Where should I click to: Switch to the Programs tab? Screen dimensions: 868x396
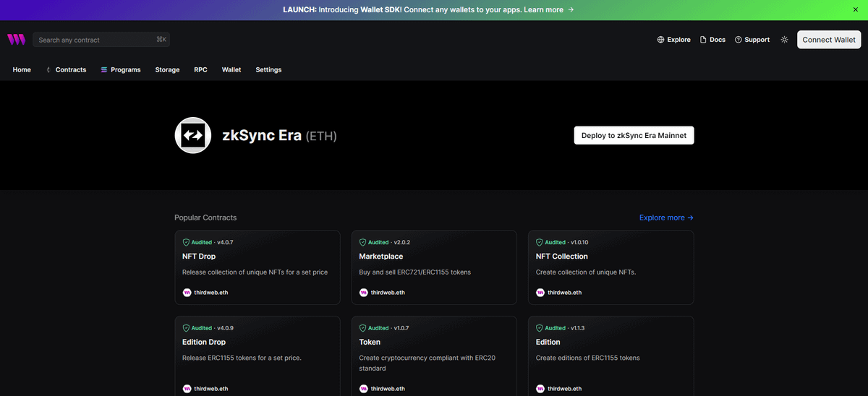tap(120, 70)
